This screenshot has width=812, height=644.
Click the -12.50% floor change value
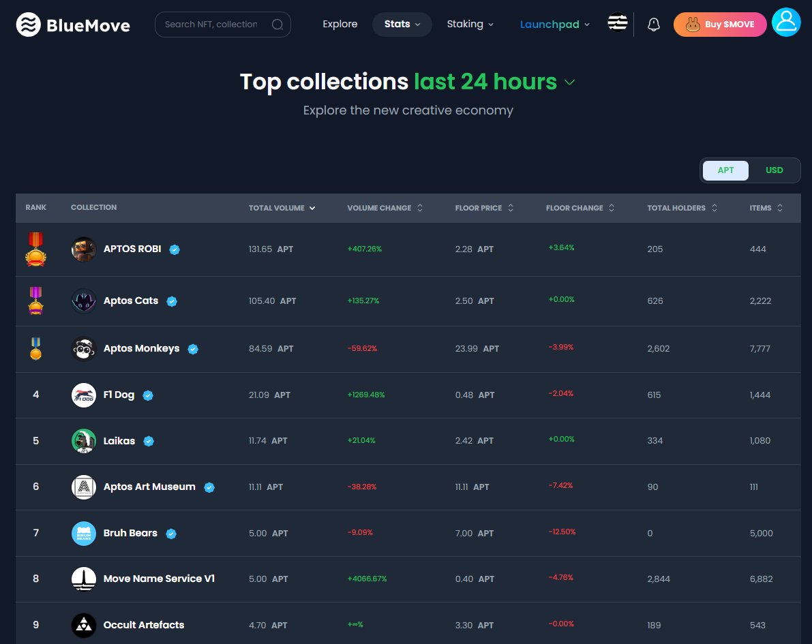pyautogui.click(x=562, y=532)
